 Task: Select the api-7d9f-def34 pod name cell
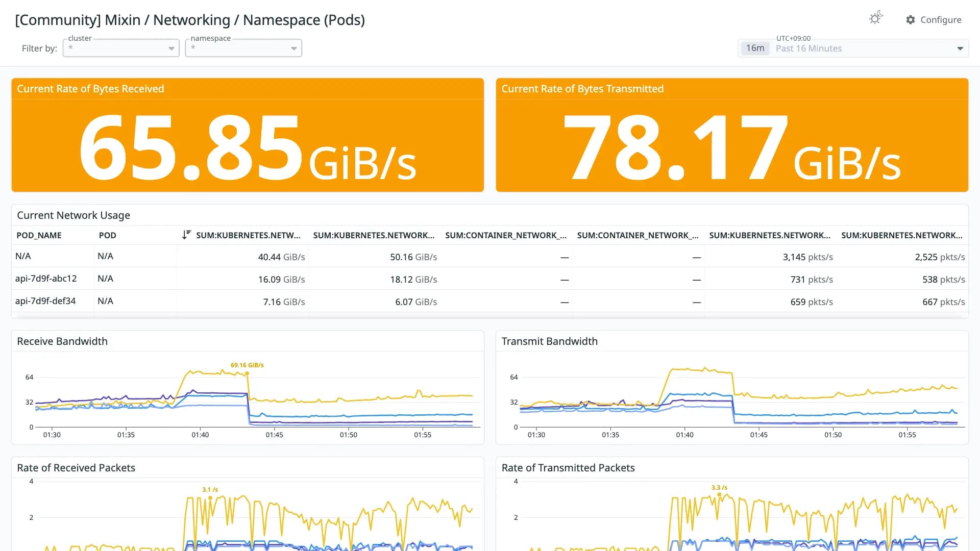coord(45,301)
